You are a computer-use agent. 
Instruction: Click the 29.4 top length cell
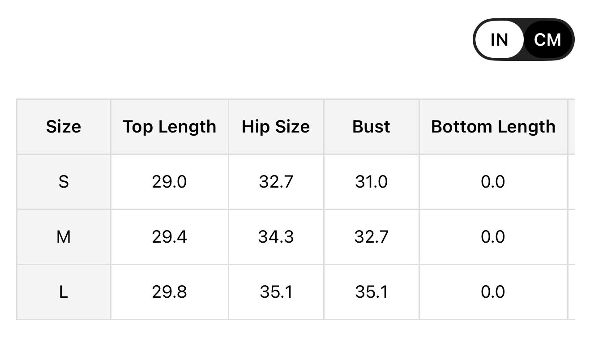(170, 237)
